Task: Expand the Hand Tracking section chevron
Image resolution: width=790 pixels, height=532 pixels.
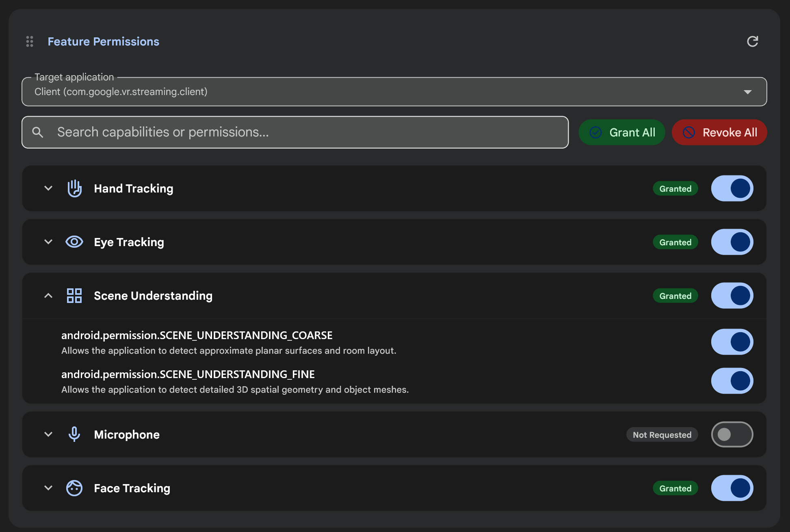Action: pyautogui.click(x=48, y=188)
